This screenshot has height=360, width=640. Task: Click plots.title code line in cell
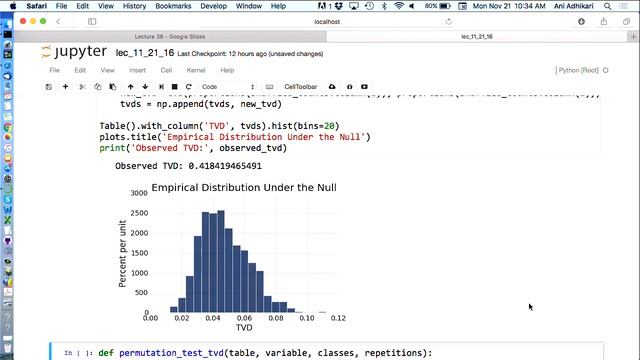point(235,137)
